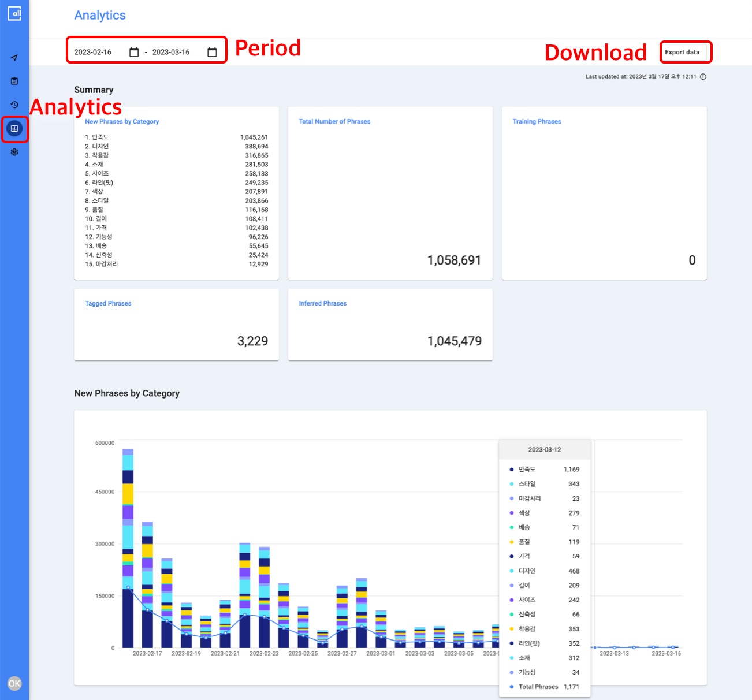Image resolution: width=752 pixels, height=700 pixels.
Task: Click the OK user avatar at bottom-left
Action: coord(14,684)
